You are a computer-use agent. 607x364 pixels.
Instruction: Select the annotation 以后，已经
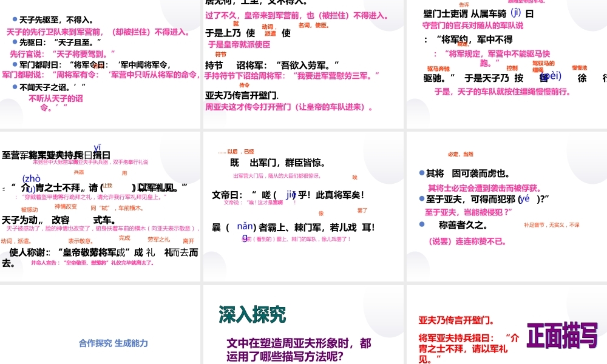[236, 152]
